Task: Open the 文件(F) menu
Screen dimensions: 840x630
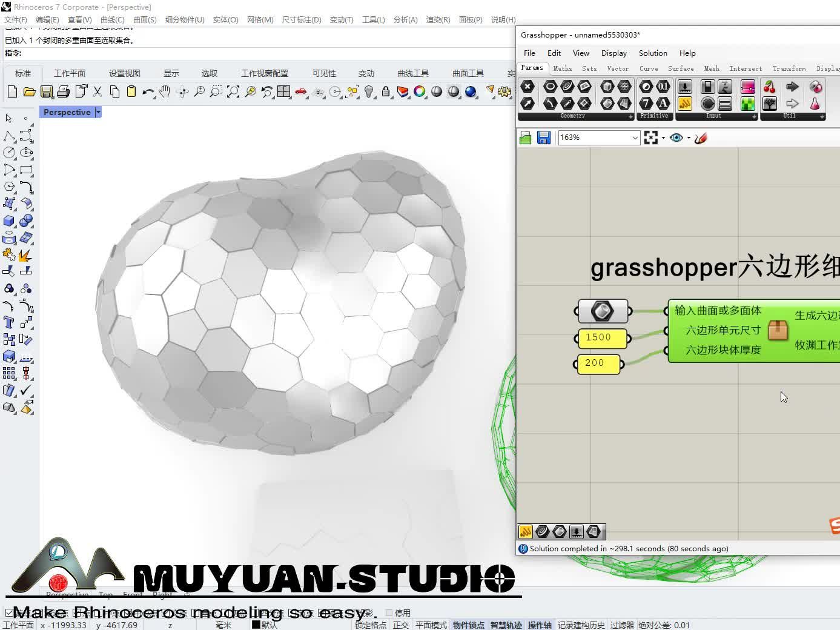Action: [16, 20]
